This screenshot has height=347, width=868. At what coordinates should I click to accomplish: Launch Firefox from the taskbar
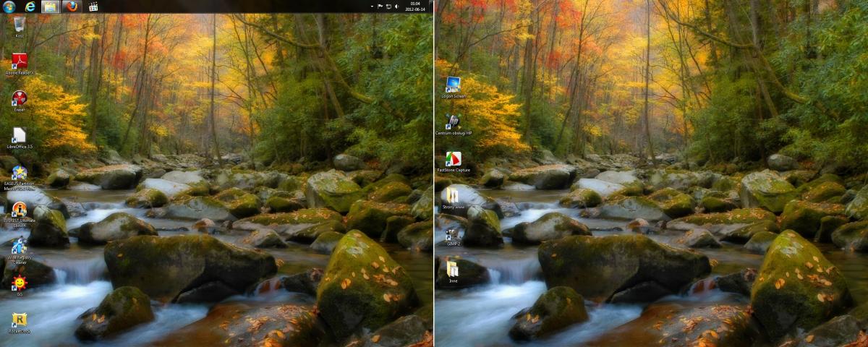[x=71, y=7]
